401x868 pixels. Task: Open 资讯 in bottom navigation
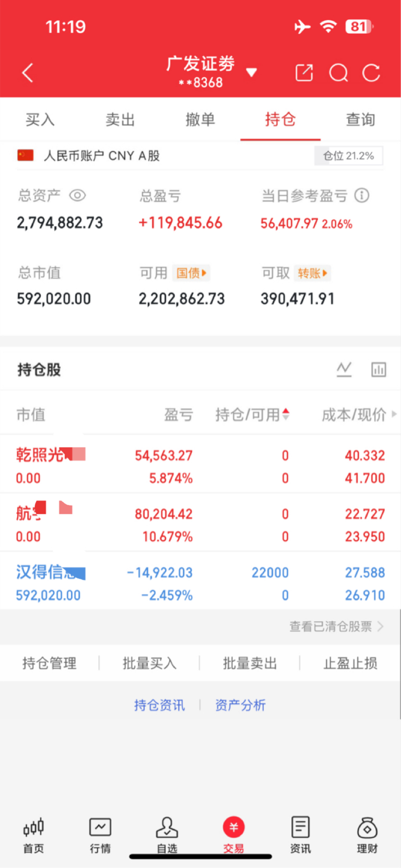pyautogui.click(x=300, y=835)
